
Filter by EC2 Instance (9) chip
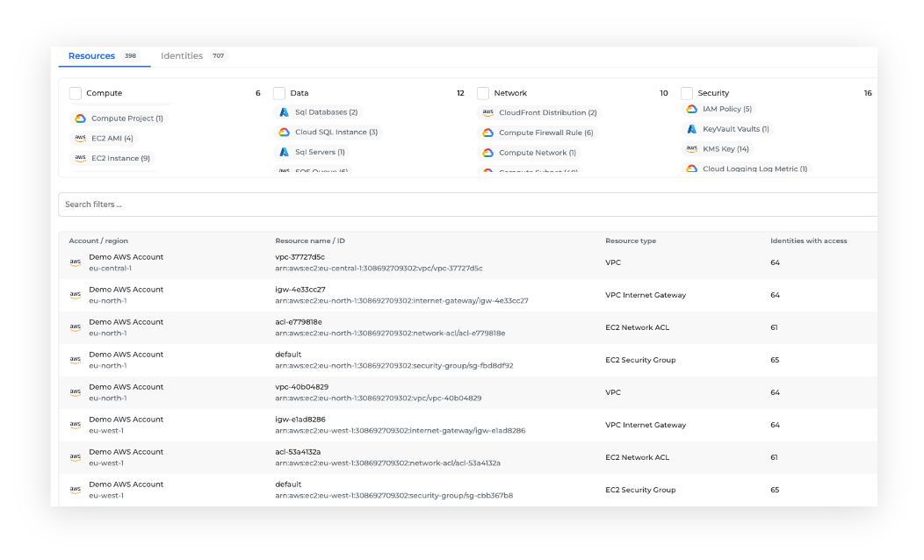point(120,159)
